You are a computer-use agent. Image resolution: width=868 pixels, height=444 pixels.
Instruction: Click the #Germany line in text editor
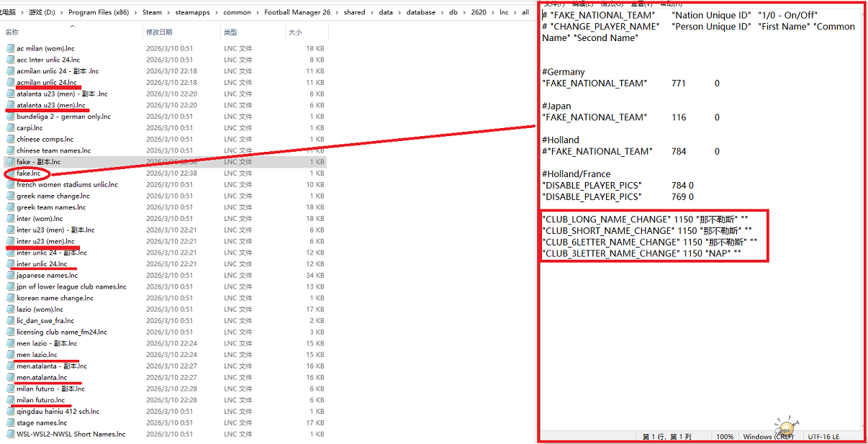(x=563, y=72)
